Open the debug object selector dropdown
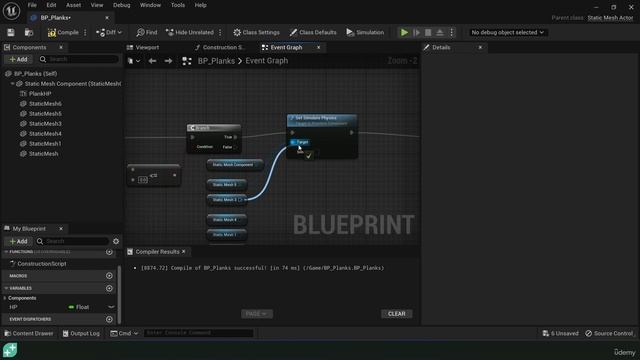The height and width of the screenshot is (360, 640). click(x=507, y=32)
